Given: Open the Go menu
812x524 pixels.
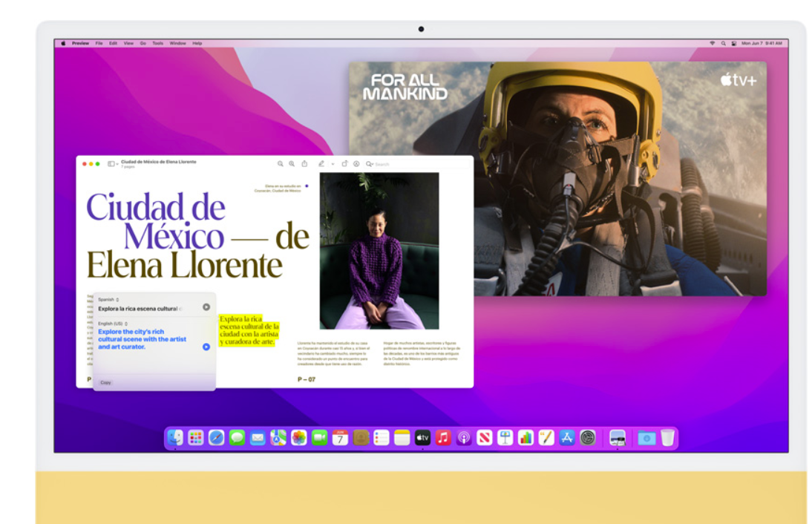Looking at the screenshot, I should (x=143, y=44).
